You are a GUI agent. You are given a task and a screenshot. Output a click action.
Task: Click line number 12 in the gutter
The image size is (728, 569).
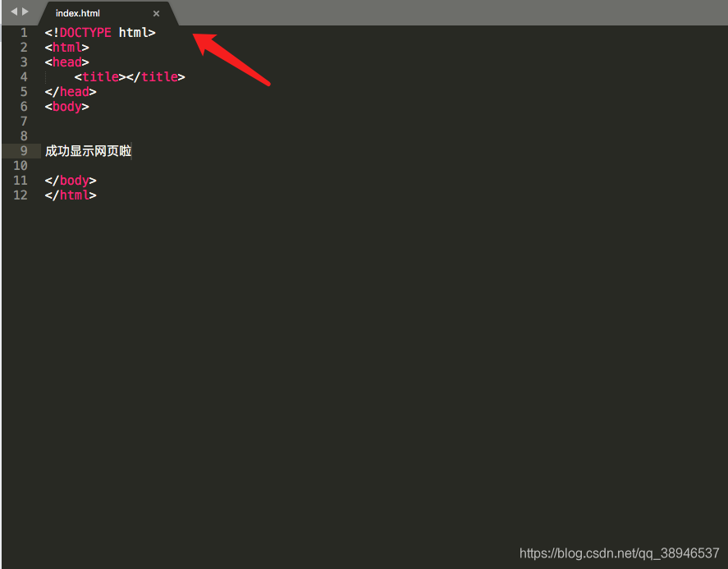[21, 195]
